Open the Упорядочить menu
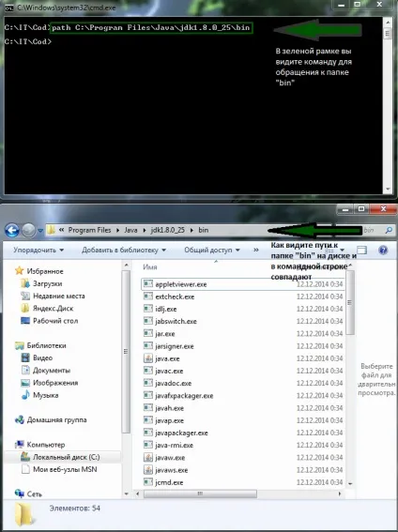398x532 pixels. pyautogui.click(x=38, y=251)
